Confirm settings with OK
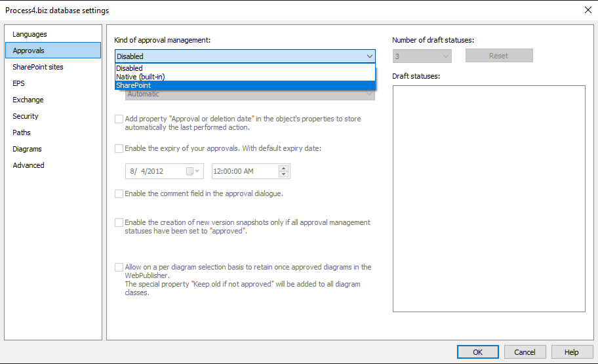This screenshot has height=364, width=598. click(478, 352)
